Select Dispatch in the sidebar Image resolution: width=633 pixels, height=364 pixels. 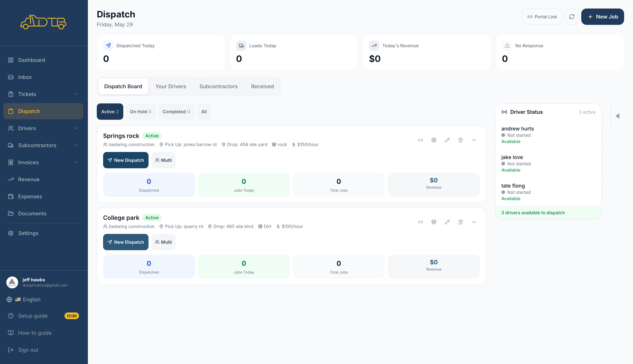coord(43,111)
